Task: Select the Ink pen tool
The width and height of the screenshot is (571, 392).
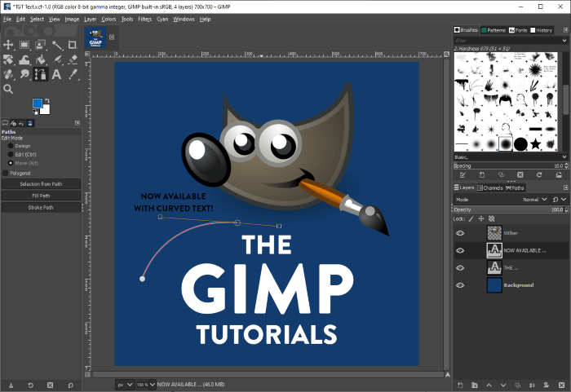Action: click(56, 59)
